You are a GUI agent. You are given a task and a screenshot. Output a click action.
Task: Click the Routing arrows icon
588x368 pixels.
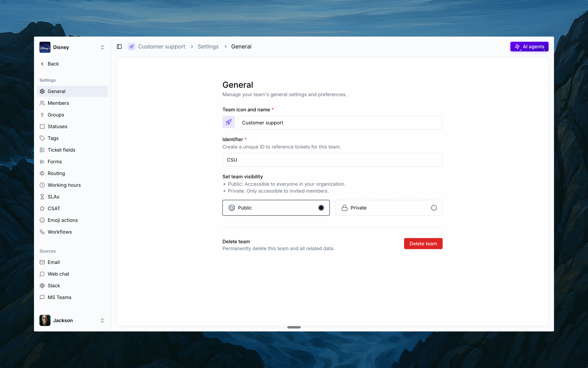tap(42, 173)
